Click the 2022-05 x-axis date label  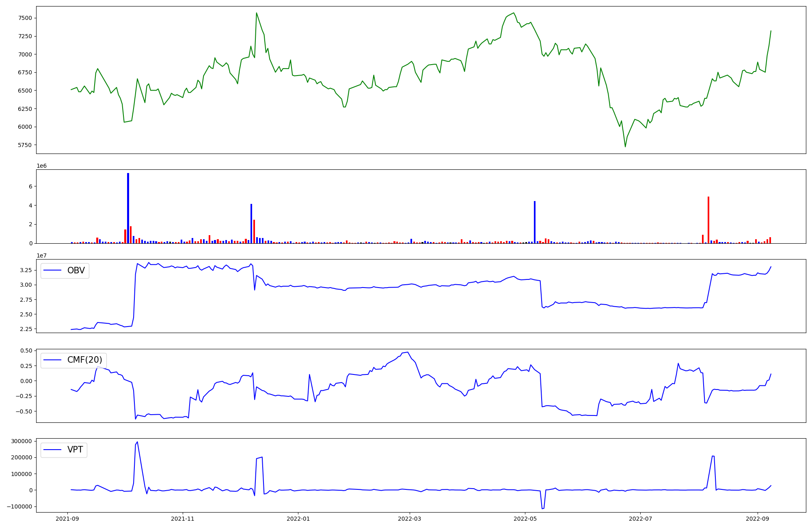coord(525,519)
